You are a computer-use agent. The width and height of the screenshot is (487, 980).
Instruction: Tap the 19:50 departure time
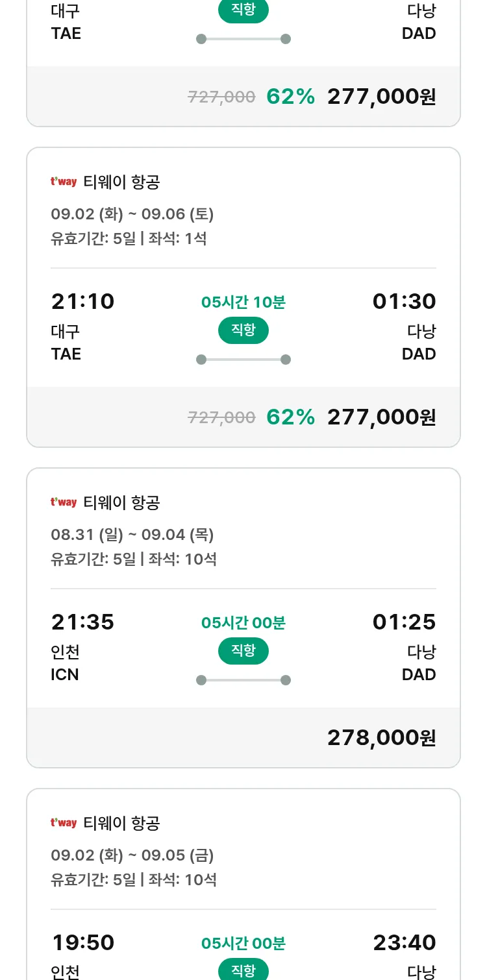(x=82, y=942)
